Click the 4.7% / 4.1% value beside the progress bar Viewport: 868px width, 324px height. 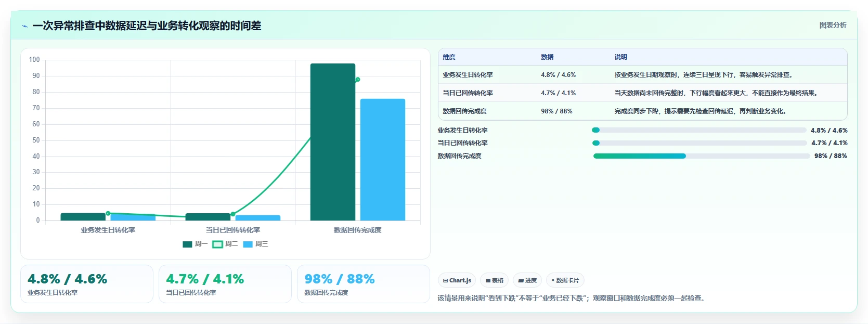[830, 143]
